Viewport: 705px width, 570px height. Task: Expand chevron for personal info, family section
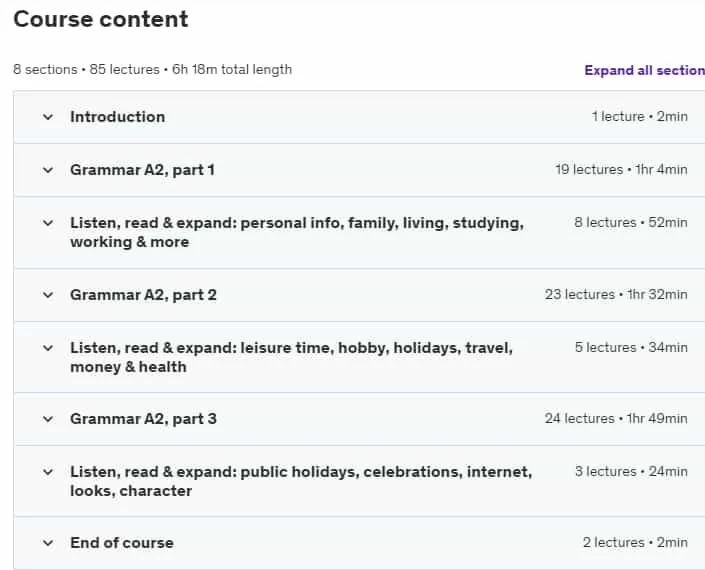tap(48, 223)
